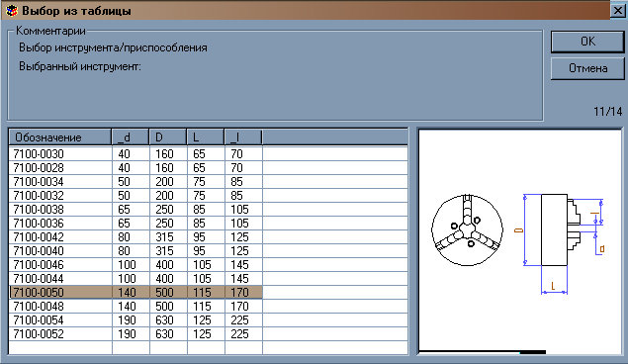Screen dimensions: 628x364
Task: Sort by the Обозначение column header
Action: [59, 137]
